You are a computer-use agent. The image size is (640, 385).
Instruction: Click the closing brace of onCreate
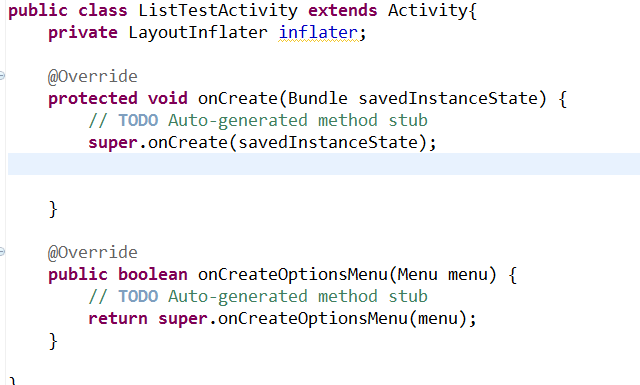pos(53,209)
